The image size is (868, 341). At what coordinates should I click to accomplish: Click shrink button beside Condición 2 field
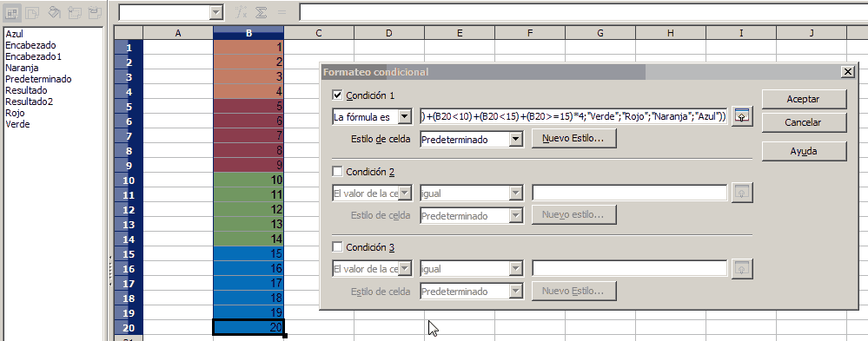pyautogui.click(x=742, y=193)
